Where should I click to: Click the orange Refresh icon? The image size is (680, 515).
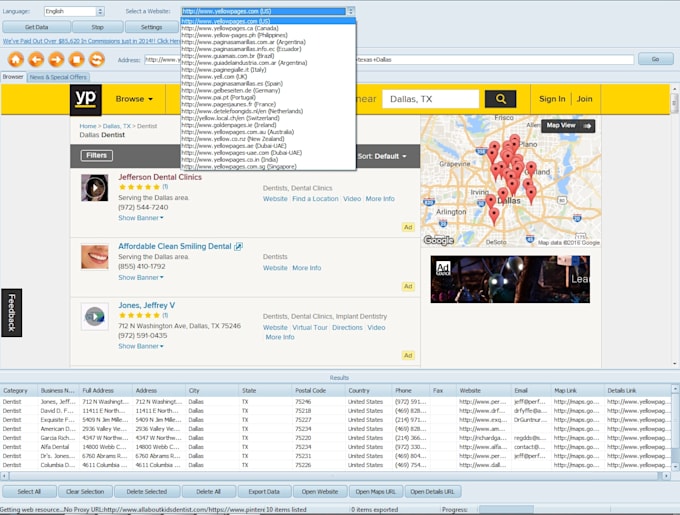[x=97, y=60]
